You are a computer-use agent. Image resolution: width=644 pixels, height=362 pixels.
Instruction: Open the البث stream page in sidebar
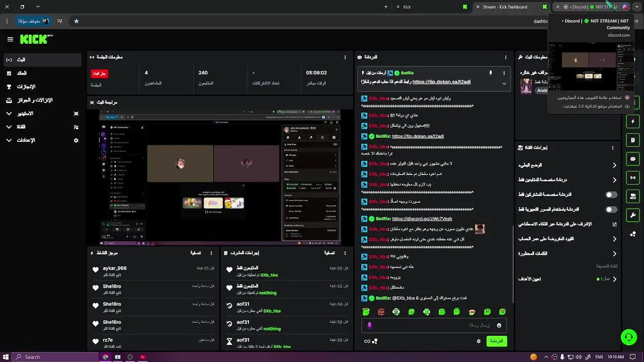(x=41, y=59)
